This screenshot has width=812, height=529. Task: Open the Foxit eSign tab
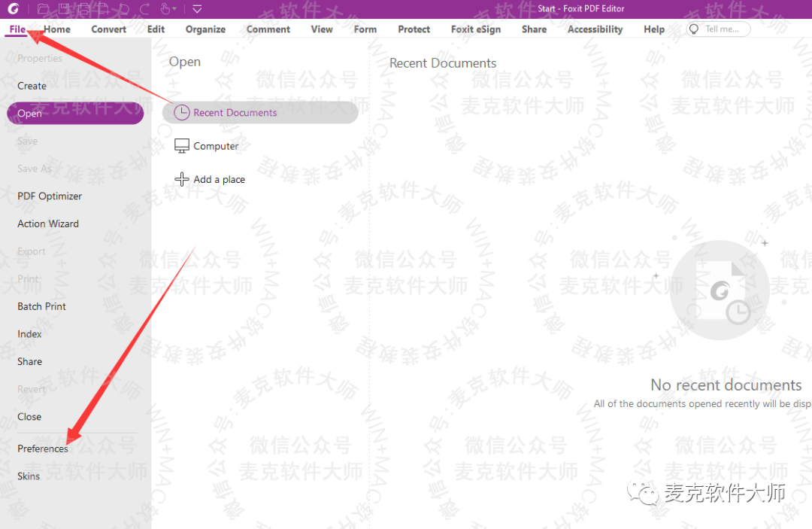coord(476,29)
